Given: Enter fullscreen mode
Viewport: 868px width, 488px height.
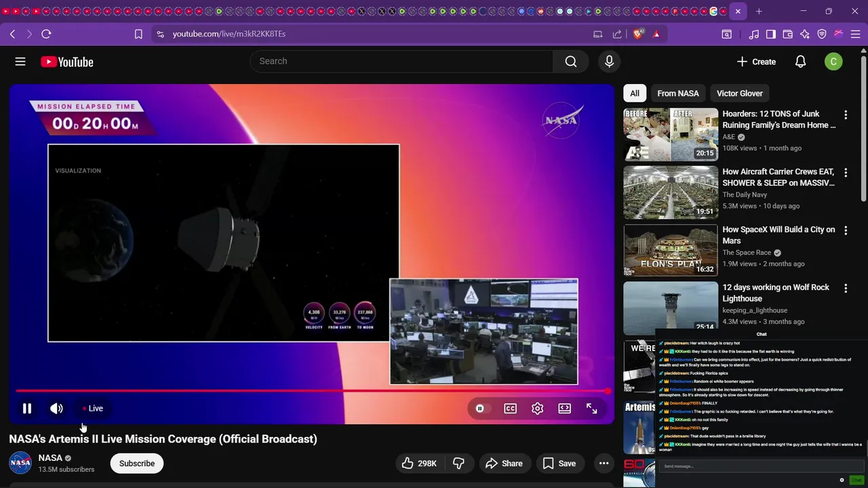Looking at the screenshot, I should tap(591, 409).
